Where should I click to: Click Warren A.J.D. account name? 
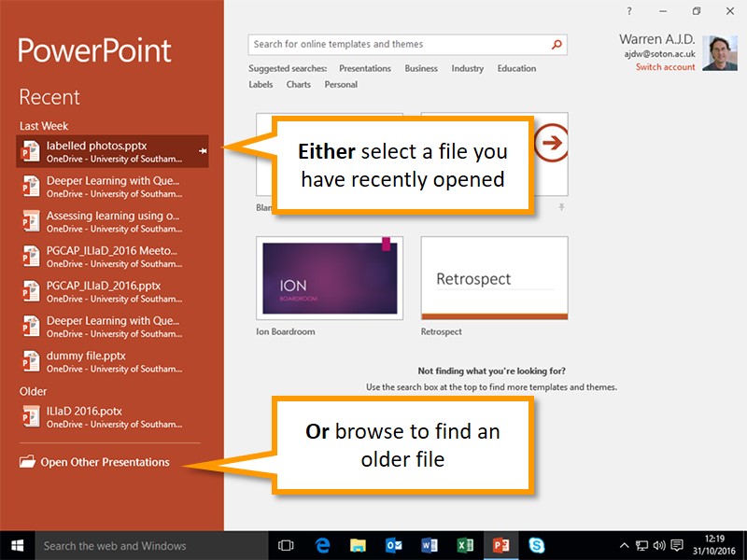pos(657,39)
